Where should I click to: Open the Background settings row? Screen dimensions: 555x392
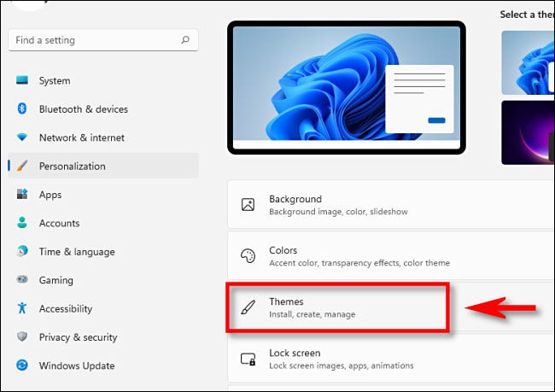tap(391, 205)
